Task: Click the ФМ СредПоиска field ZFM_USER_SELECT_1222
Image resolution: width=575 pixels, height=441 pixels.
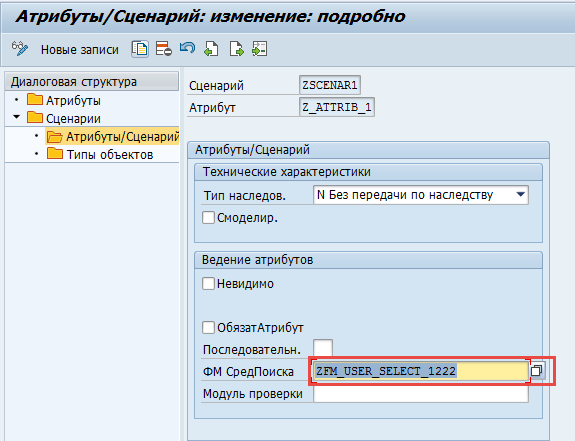Action: [421, 371]
